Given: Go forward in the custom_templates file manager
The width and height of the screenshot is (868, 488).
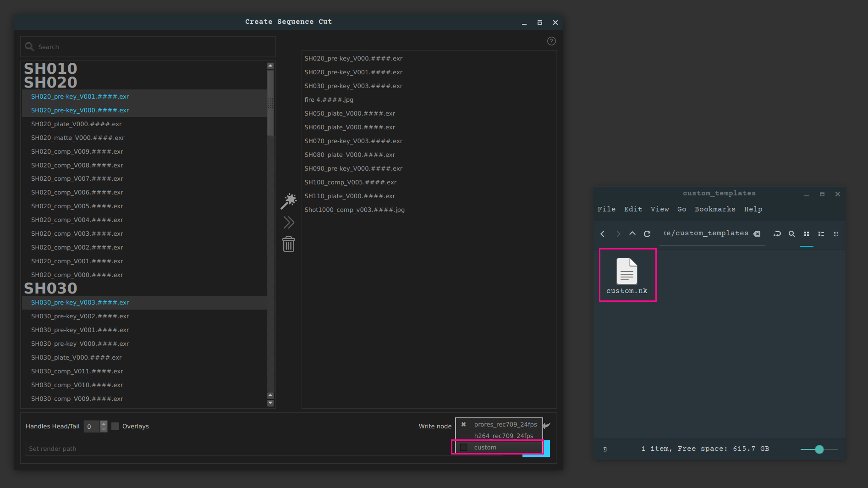Looking at the screenshot, I should click(x=618, y=234).
